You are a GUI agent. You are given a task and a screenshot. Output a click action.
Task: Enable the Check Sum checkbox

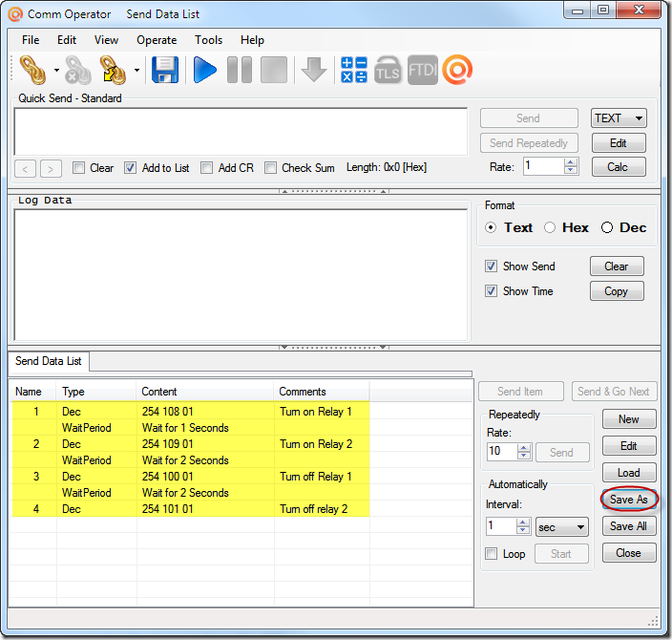(x=270, y=168)
